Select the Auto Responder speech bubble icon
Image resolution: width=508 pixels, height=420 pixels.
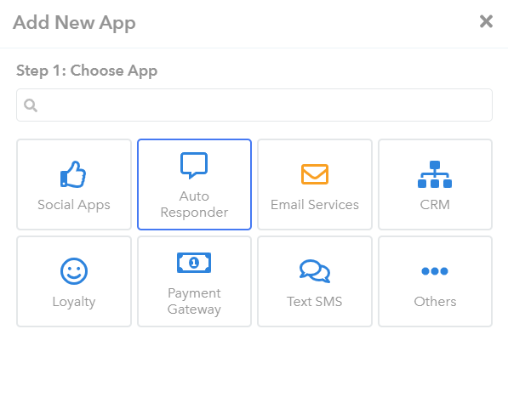[194, 166]
